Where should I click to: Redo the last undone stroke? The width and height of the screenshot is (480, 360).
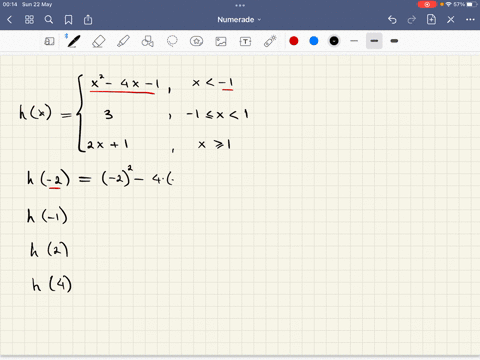coord(412,20)
